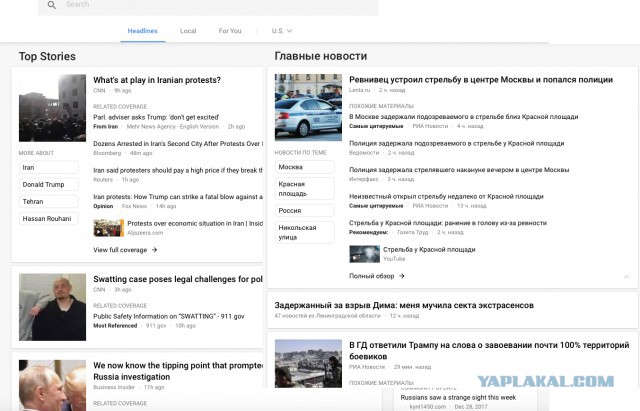Click 'Fox News' source label
Viewport: 640px width, 411px height.
[134, 206]
